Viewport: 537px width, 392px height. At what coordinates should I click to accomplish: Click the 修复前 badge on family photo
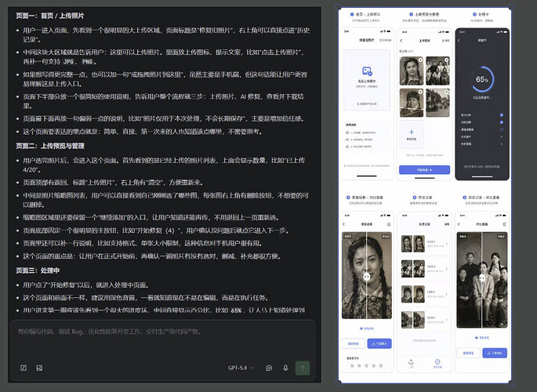[463, 236]
